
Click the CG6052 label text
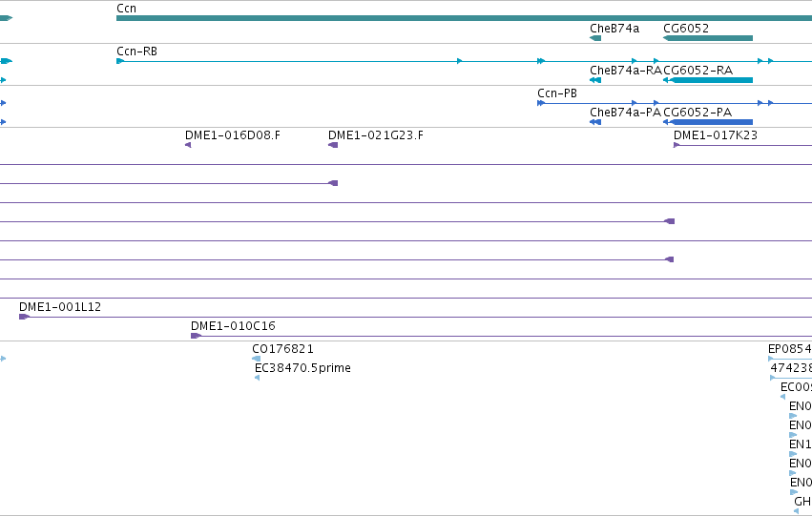point(686,28)
